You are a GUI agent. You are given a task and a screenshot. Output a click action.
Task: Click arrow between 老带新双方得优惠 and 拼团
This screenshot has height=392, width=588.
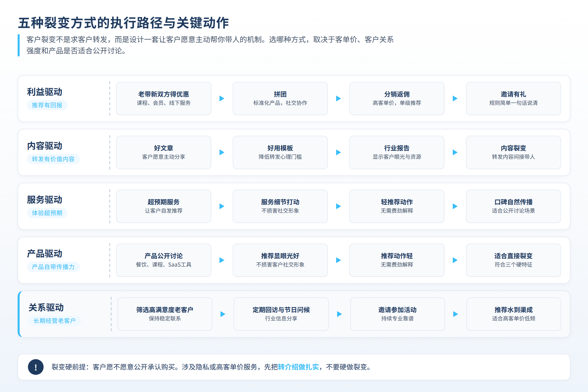pos(222,98)
